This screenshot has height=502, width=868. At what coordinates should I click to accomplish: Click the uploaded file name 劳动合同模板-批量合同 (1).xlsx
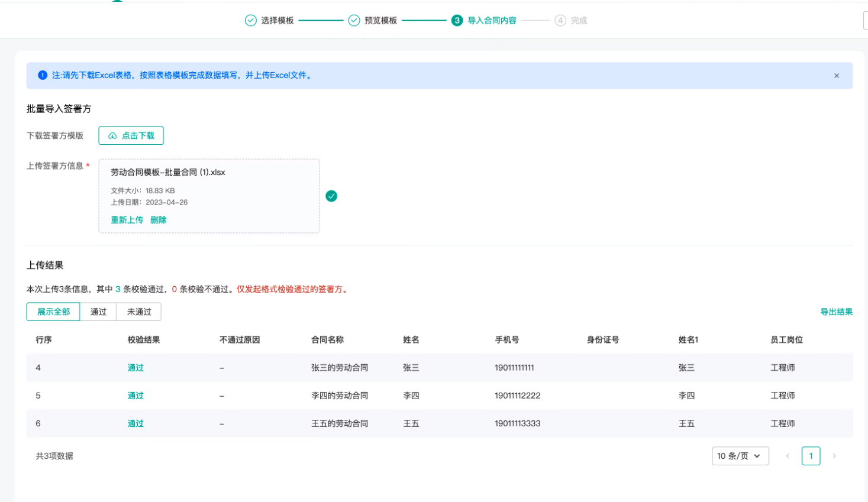[168, 173]
